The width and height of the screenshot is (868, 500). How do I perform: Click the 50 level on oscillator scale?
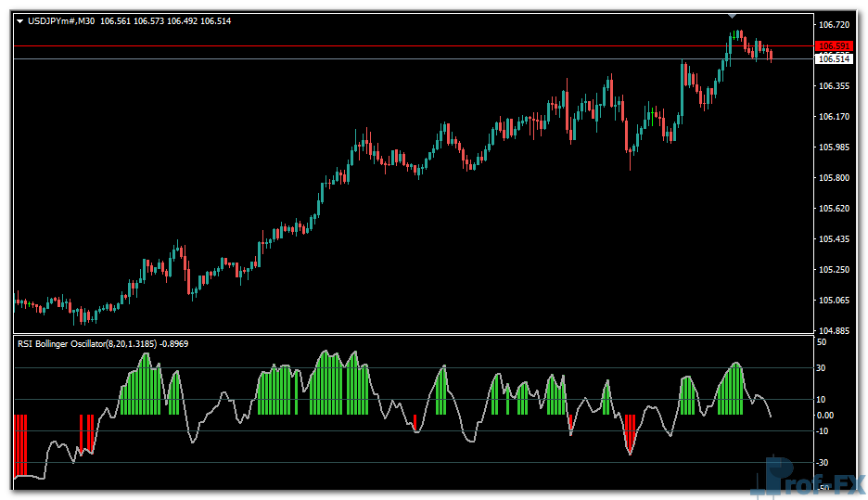point(823,343)
